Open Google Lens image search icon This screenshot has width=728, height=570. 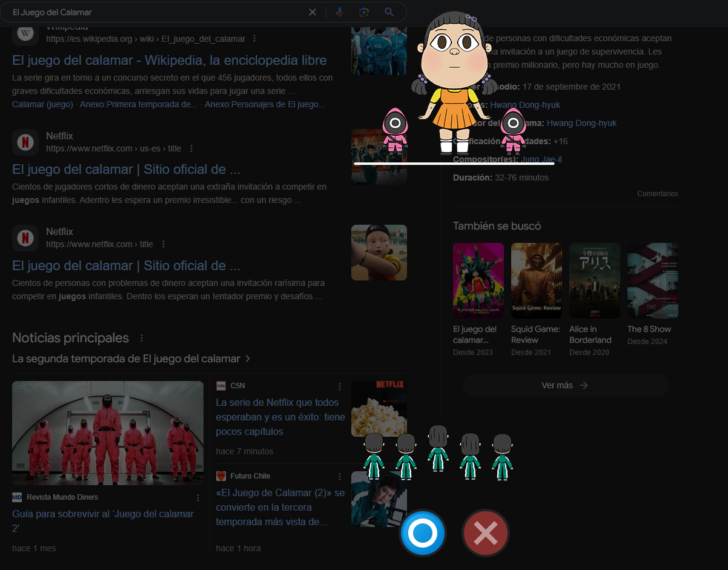(x=363, y=12)
